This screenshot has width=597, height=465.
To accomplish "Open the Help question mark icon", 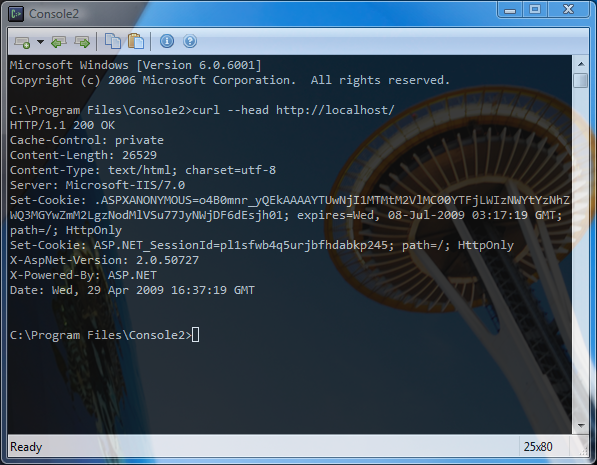I will pos(190,41).
